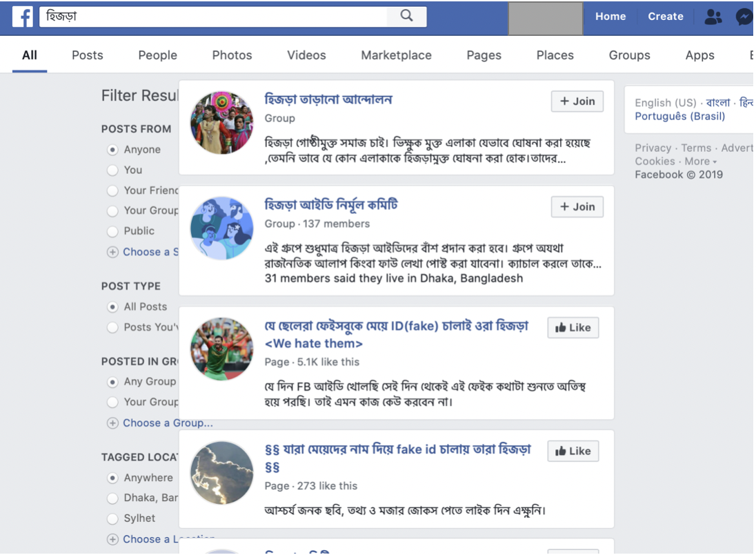Open the Terms footer link

pos(696,148)
